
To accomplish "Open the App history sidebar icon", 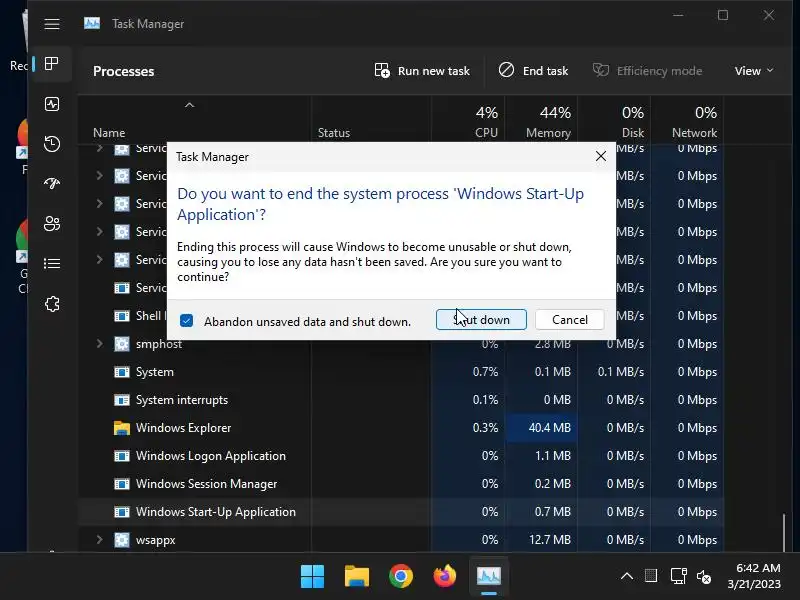I will (52, 144).
